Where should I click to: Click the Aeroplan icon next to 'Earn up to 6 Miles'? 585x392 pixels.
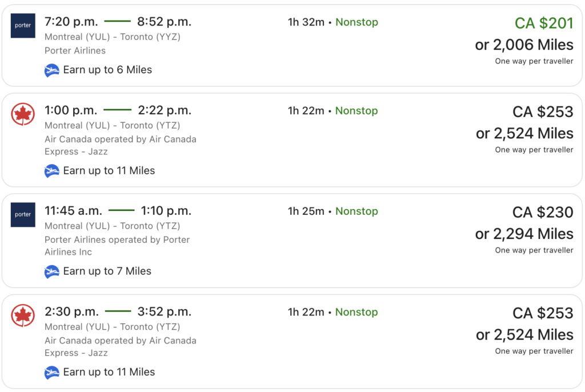point(51,70)
